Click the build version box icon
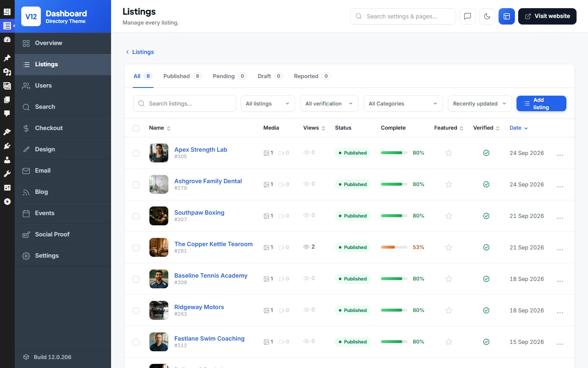 (x=26, y=357)
